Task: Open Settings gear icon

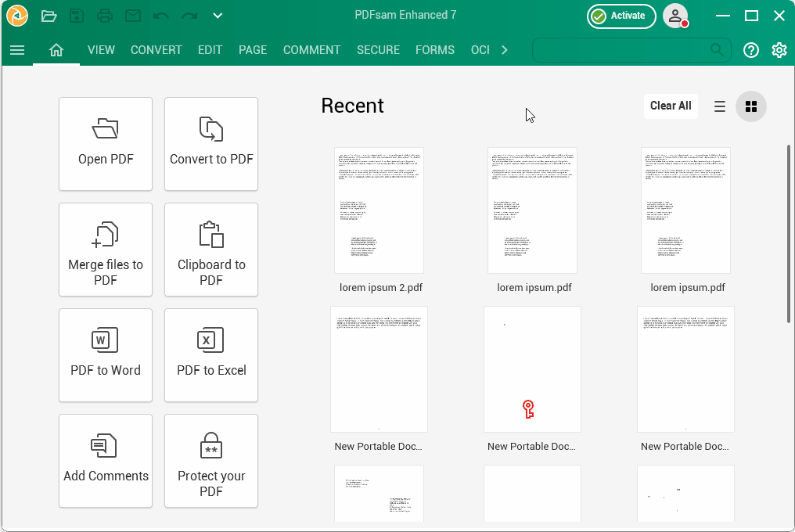Action: tap(779, 50)
